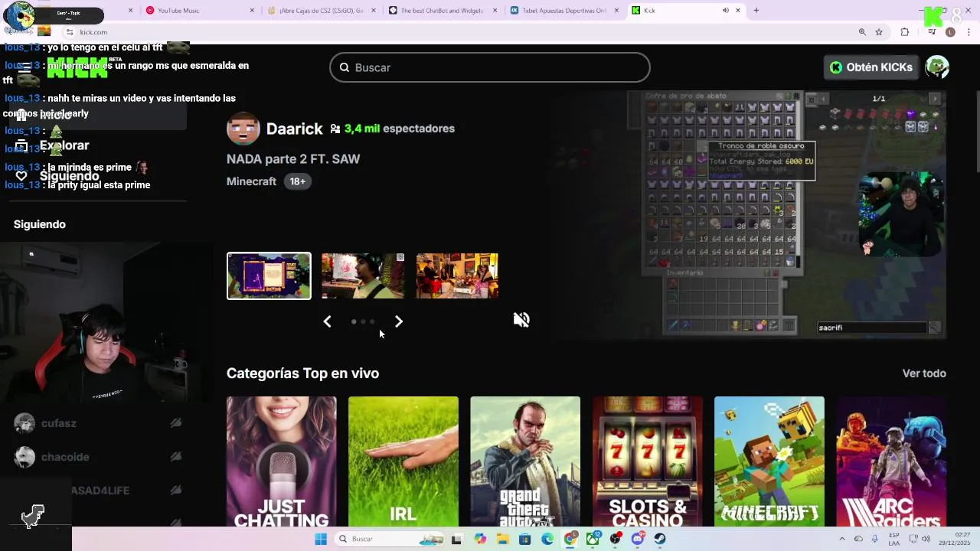Select the second featured stream thumbnail
980x551 pixels.
pyautogui.click(x=363, y=275)
